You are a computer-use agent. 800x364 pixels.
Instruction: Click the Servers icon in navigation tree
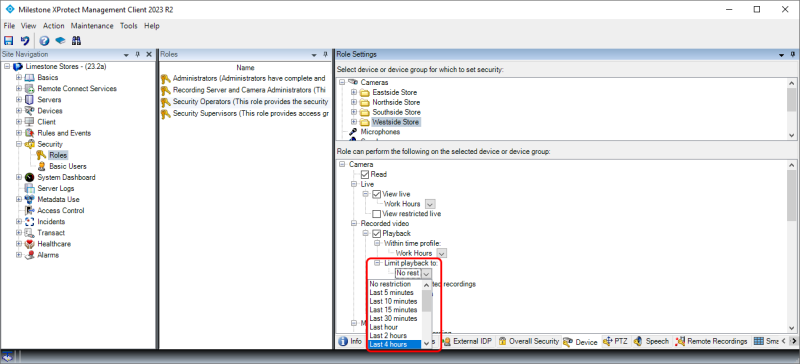30,100
